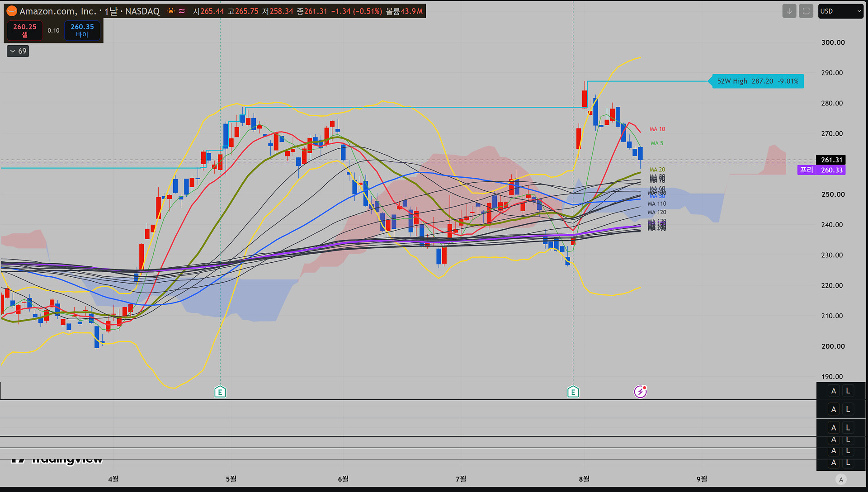Click the 프리 260.33 pre-market price label
This screenshot has height=492, width=868.
coord(821,170)
